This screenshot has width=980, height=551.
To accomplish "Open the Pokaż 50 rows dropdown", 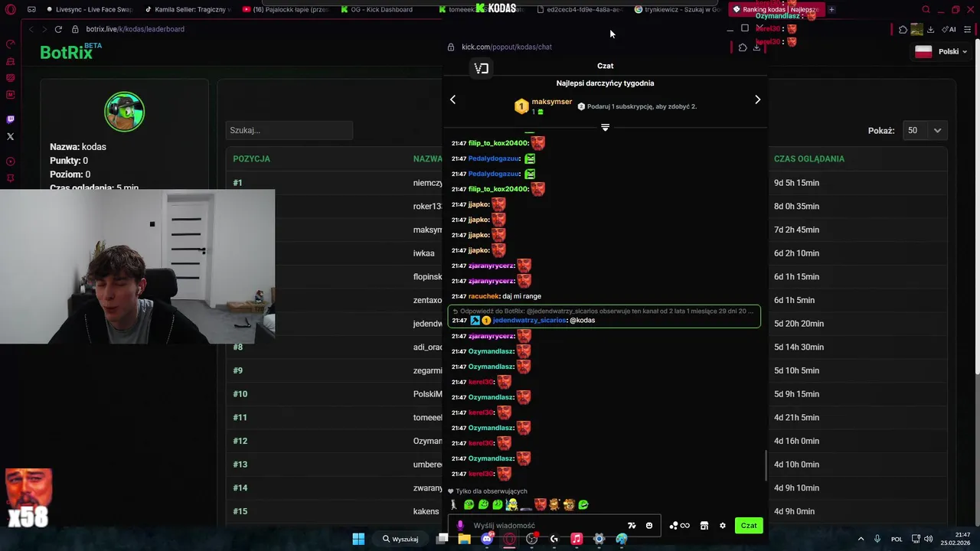I will coord(925,130).
